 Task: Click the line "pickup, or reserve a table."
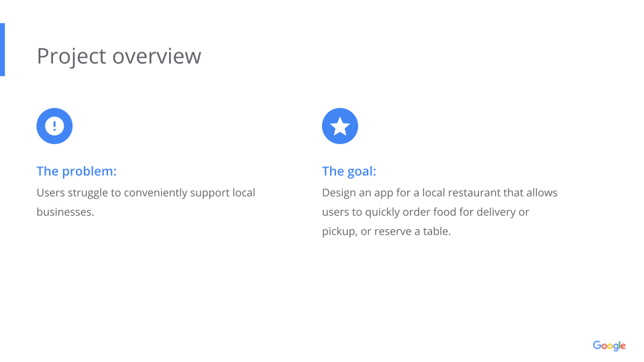point(386,232)
